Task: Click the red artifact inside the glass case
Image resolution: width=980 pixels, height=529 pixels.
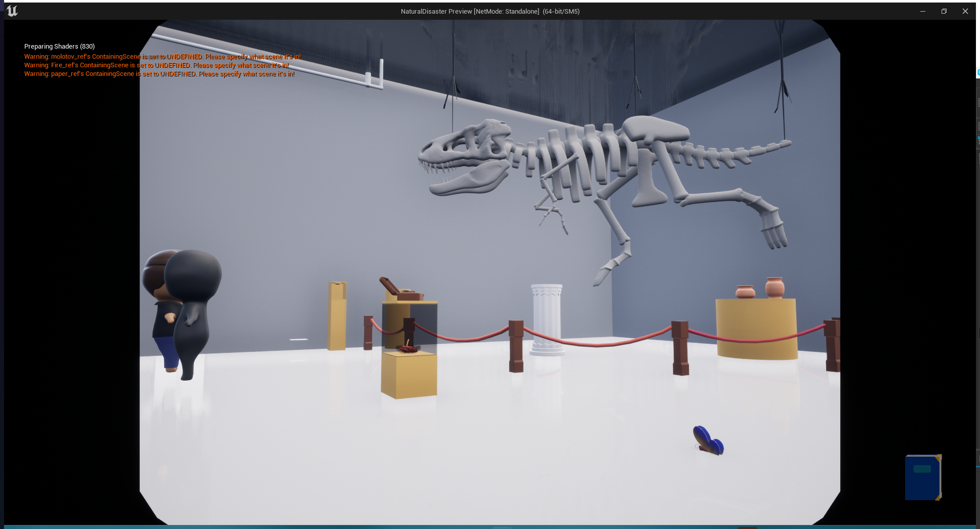Action: pyautogui.click(x=407, y=348)
